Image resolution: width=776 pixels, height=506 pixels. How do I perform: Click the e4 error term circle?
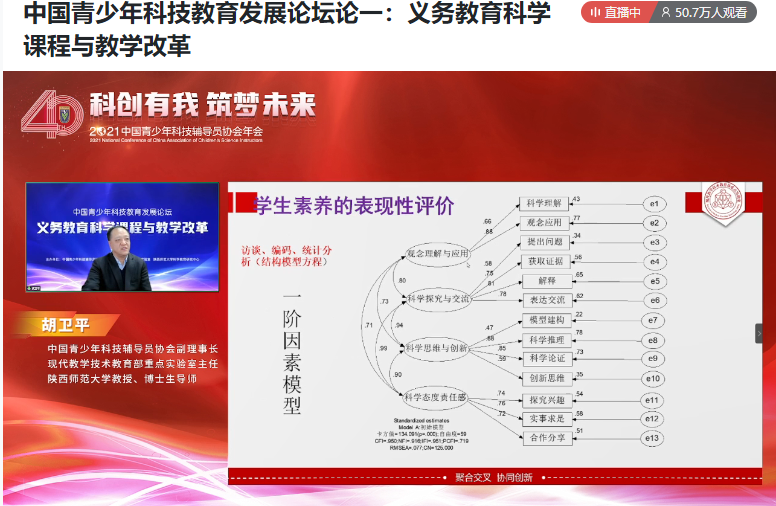tap(655, 262)
